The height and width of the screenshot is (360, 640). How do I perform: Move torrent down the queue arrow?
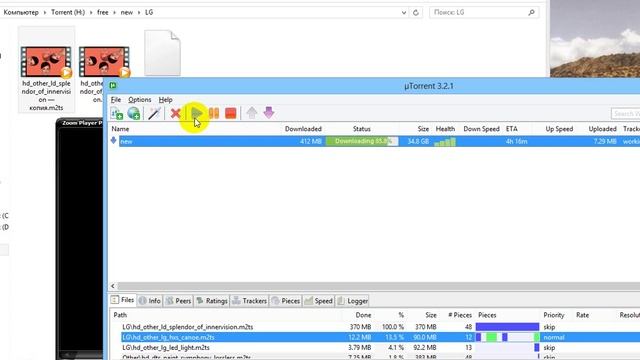[269, 113]
